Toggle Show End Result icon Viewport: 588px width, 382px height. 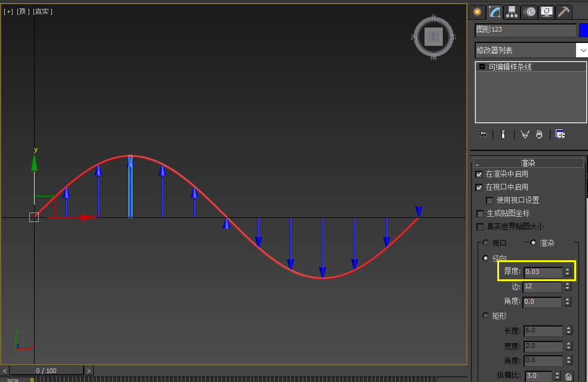(503, 134)
